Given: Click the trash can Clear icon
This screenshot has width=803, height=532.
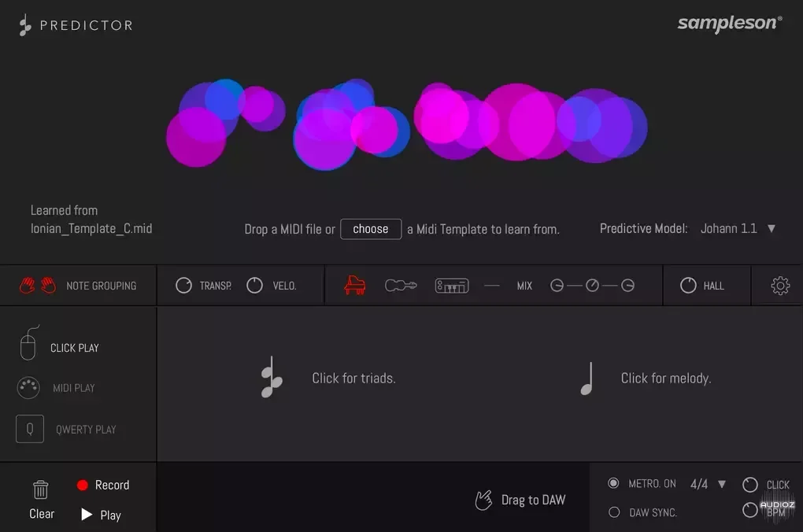Looking at the screenshot, I should pyautogui.click(x=41, y=490).
